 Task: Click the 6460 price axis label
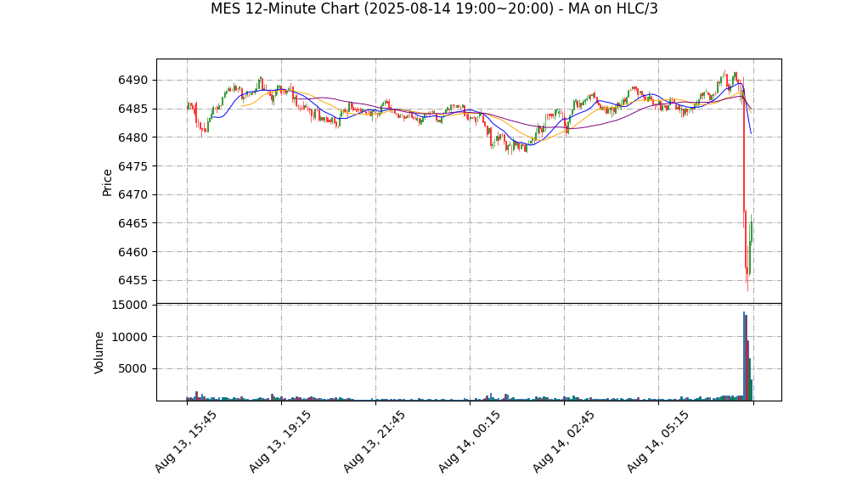[132, 252]
